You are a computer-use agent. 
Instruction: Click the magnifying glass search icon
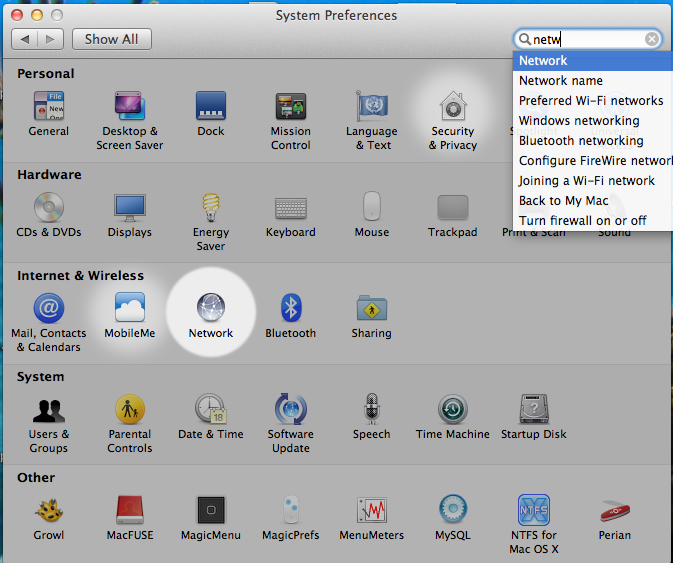click(524, 39)
